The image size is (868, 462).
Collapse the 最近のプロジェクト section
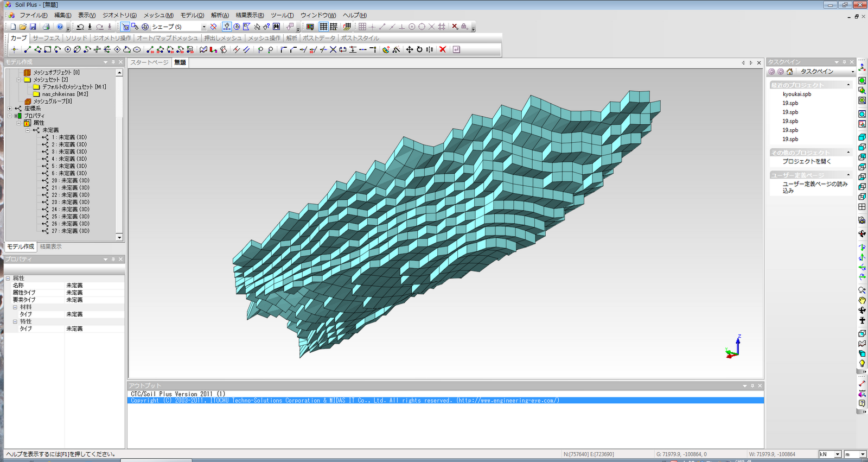[x=848, y=85]
